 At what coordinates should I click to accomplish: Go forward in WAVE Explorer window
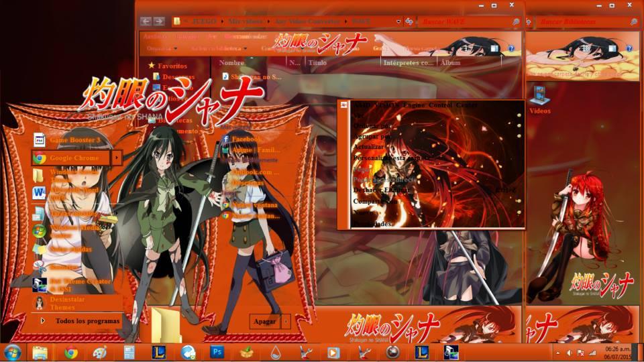159,21
